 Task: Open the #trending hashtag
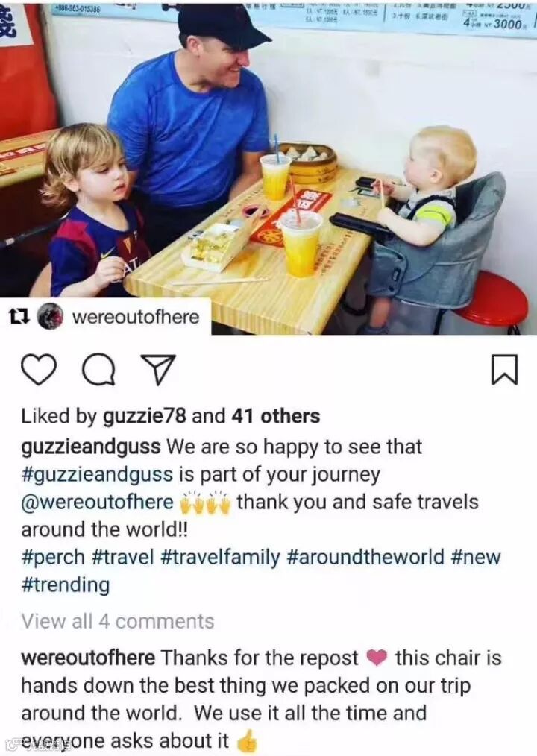[x=66, y=585]
